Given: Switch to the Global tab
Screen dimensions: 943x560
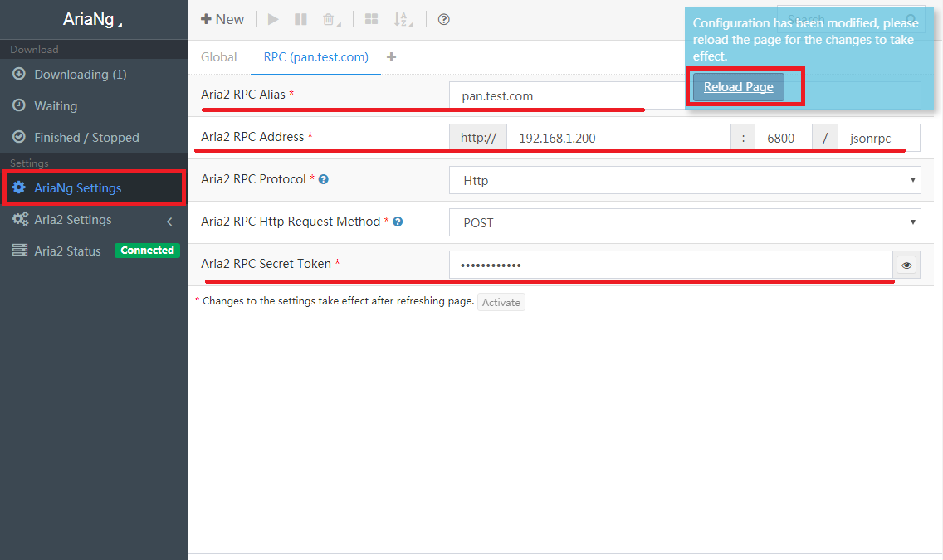Looking at the screenshot, I should pyautogui.click(x=219, y=57).
